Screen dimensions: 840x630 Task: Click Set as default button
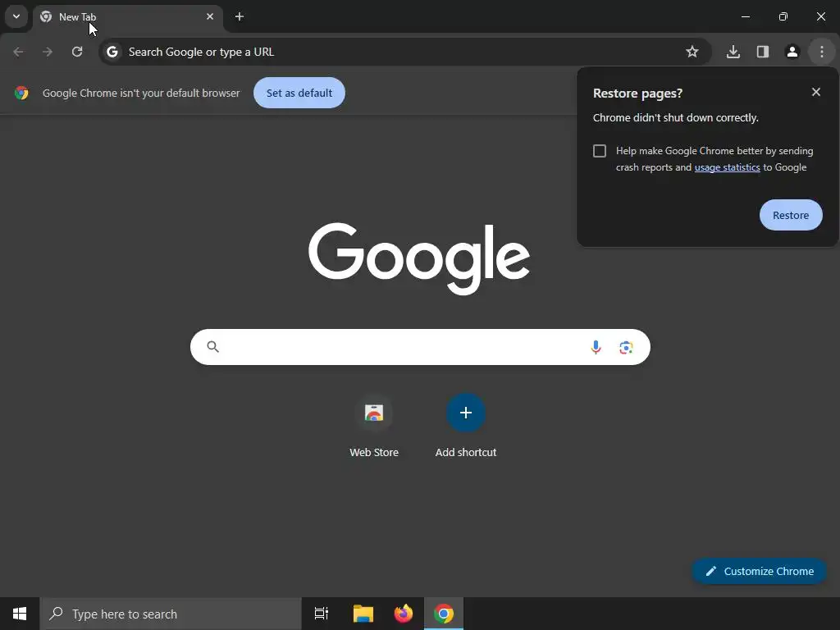point(299,93)
